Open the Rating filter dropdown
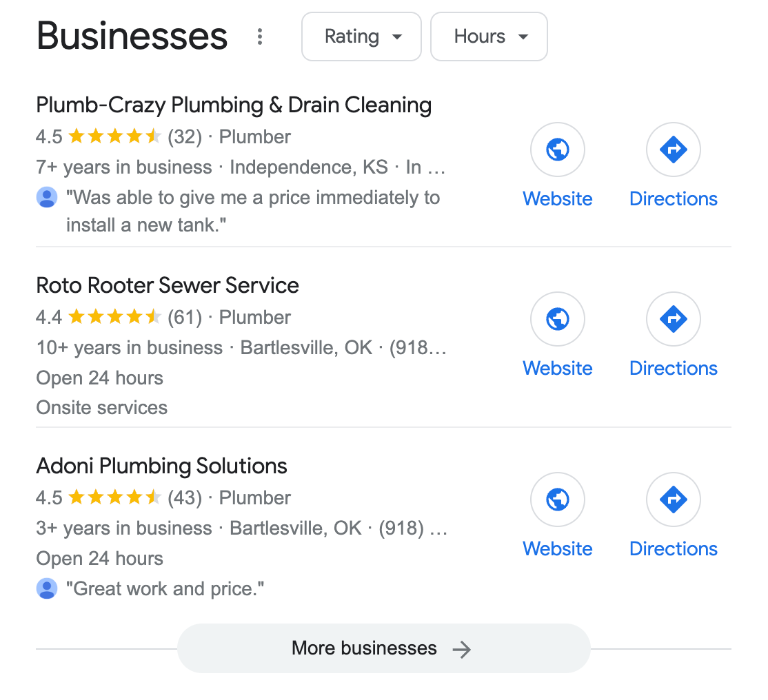 (361, 37)
